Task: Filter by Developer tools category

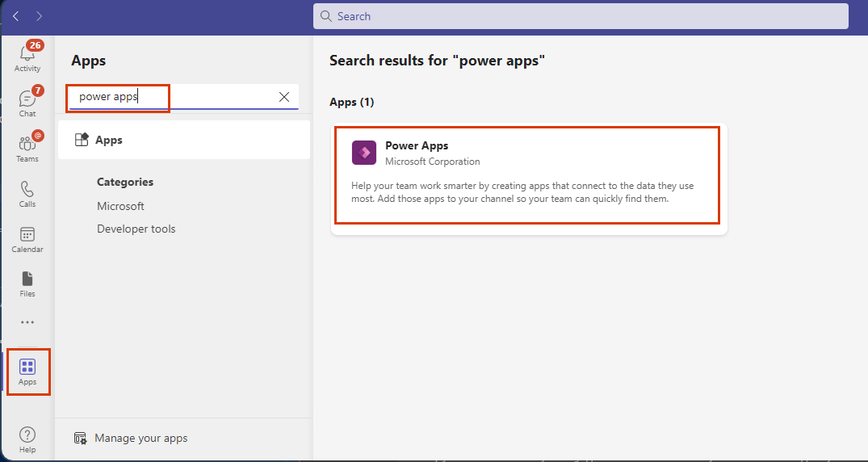Action: (x=136, y=229)
